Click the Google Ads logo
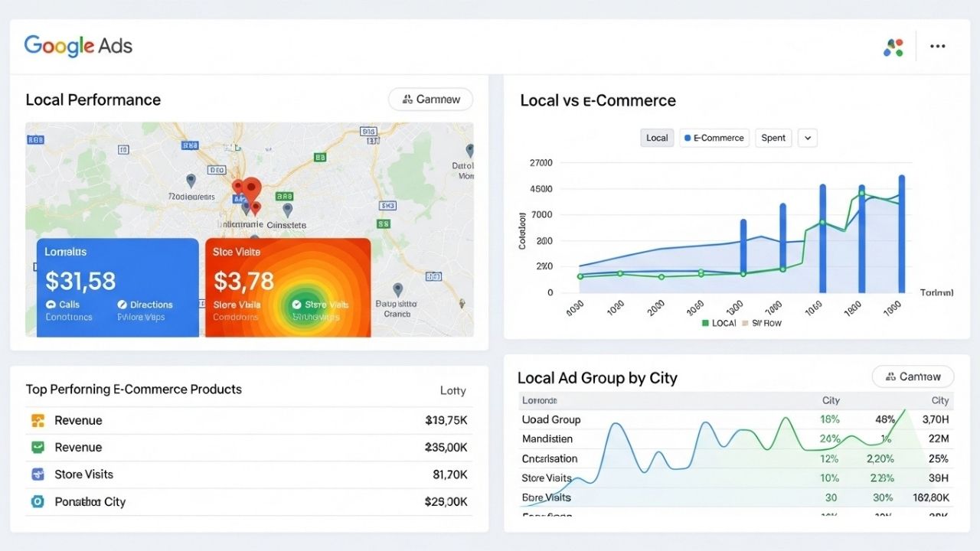 point(78,46)
